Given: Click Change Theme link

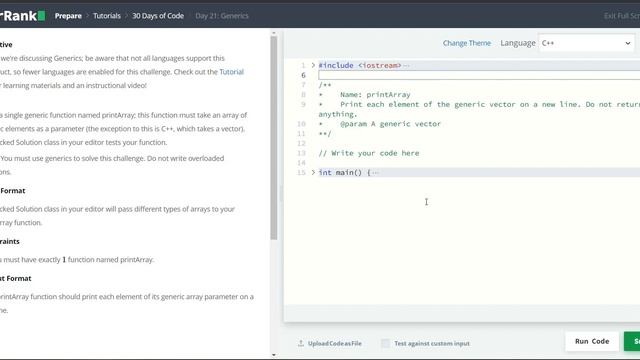Looking at the screenshot, I should coord(467,43).
